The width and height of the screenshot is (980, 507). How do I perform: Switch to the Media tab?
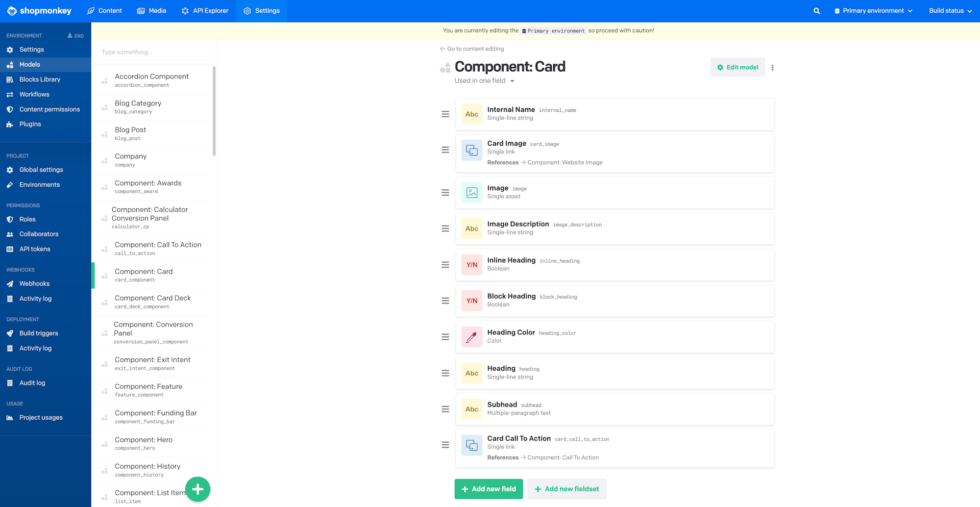tap(151, 11)
